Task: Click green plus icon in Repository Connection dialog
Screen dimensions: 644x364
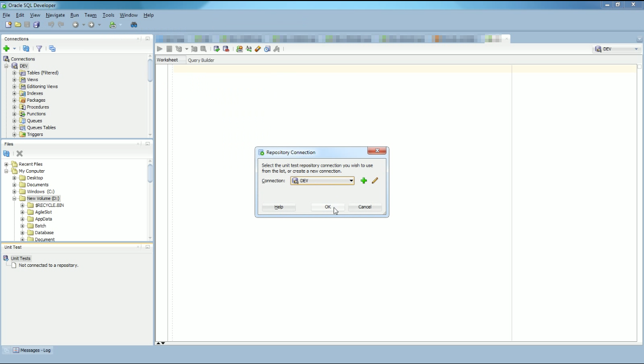Action: point(364,181)
